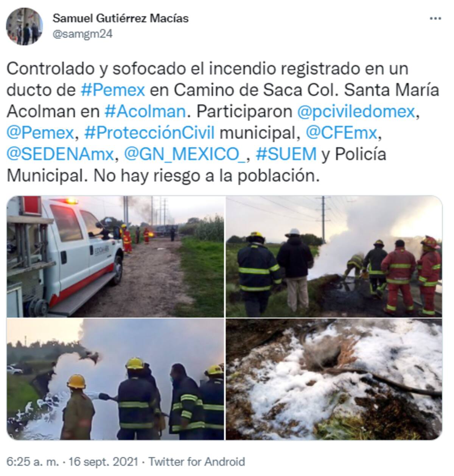Open the #Acolman hashtag
The height and width of the screenshot is (476, 454).
click(x=145, y=112)
